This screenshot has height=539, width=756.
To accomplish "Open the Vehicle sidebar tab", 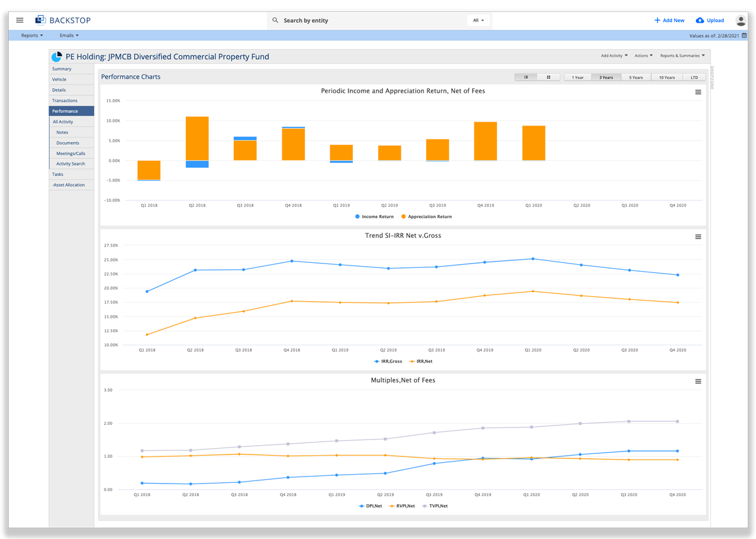I will tap(71, 79).
